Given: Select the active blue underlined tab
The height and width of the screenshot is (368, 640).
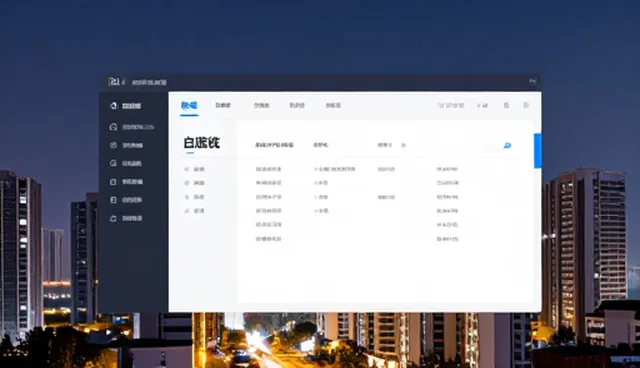Looking at the screenshot, I should coord(189,106).
